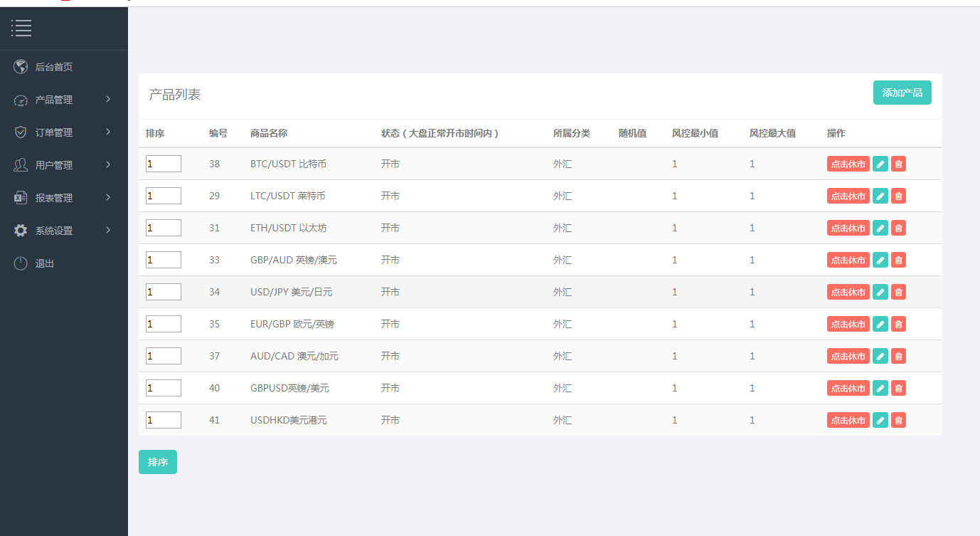This screenshot has width=980, height=536.
Task: Edit the EUR/GBP product with pencil icon
Action: tap(880, 324)
